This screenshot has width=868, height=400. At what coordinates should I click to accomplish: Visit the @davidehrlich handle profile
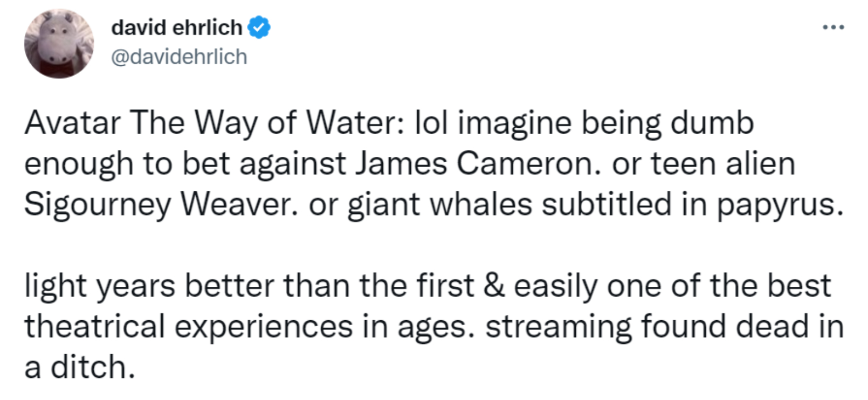click(179, 57)
